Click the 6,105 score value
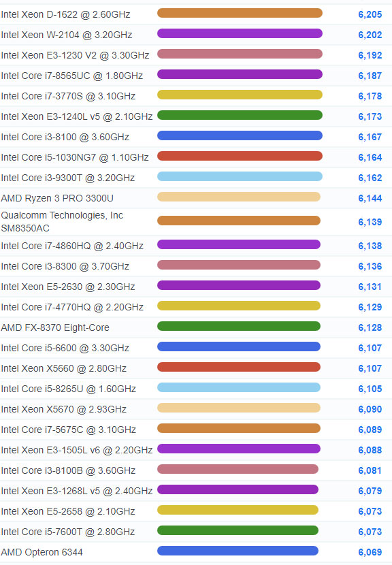Viewport: 392px width, 565px height. (x=370, y=389)
